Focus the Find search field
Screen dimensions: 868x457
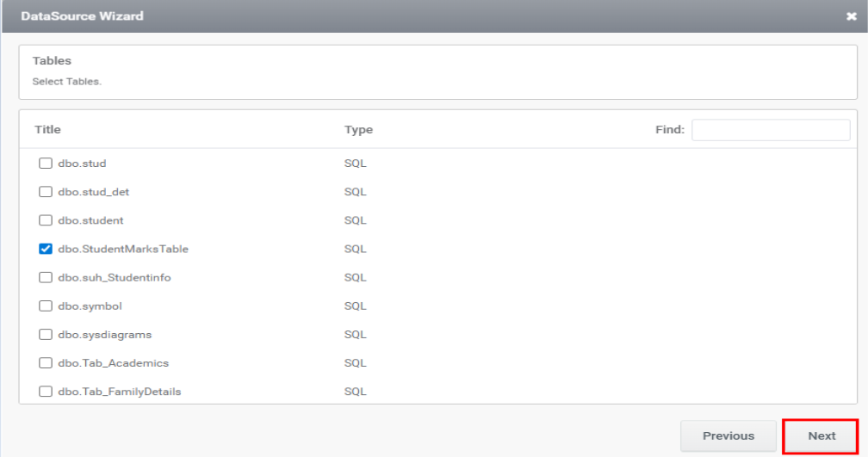point(770,130)
